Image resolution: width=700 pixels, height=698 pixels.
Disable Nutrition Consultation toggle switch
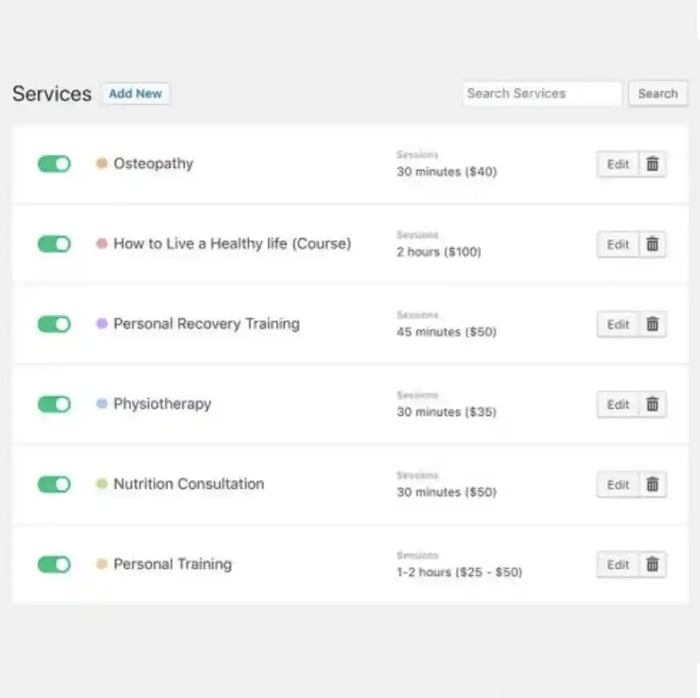coord(54,484)
